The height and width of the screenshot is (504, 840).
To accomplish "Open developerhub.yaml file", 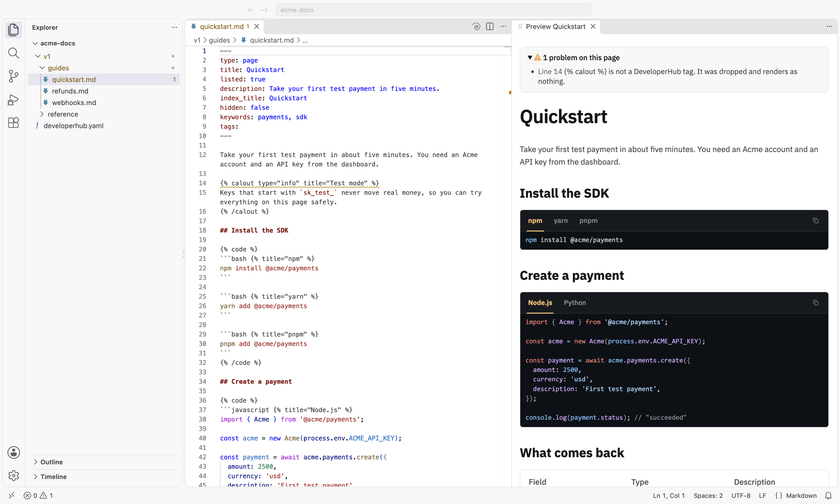I will click(73, 126).
